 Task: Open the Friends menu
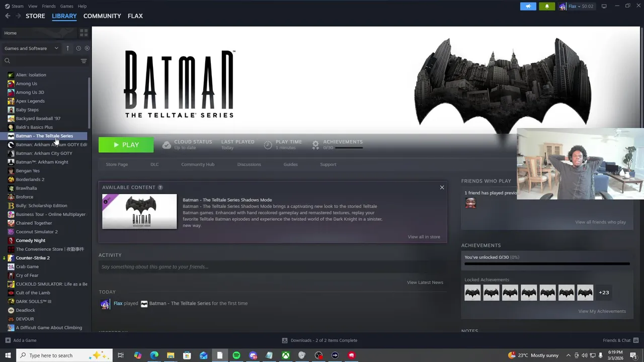[x=49, y=6]
